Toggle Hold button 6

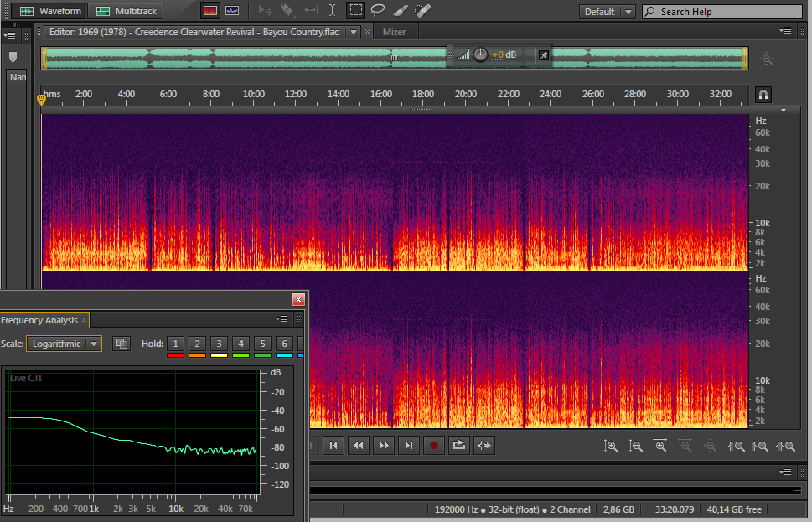click(x=284, y=344)
